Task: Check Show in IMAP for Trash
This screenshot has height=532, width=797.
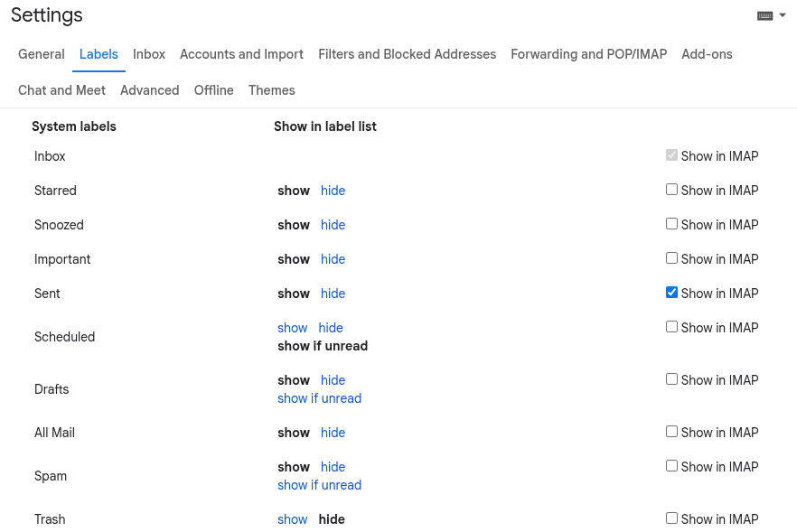Action: coord(671,518)
